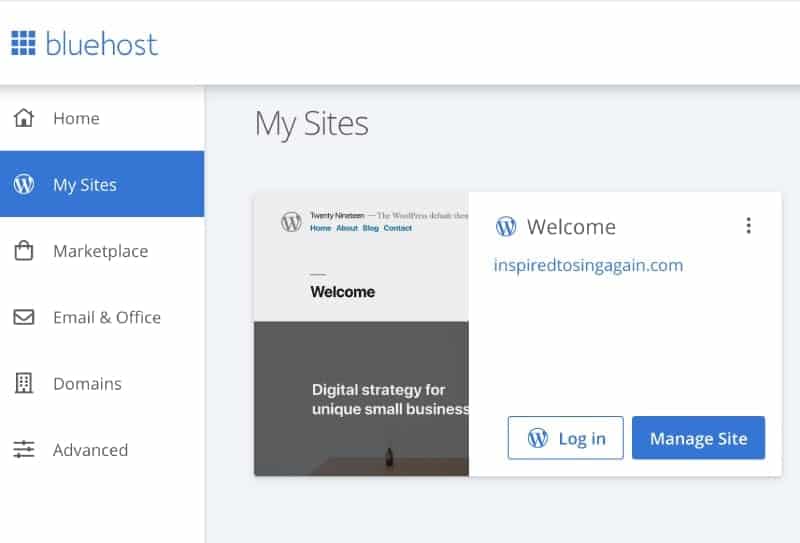Viewport: 800px width, 543px height.
Task: Open the Advanced sidebar item
Action: coord(102,450)
